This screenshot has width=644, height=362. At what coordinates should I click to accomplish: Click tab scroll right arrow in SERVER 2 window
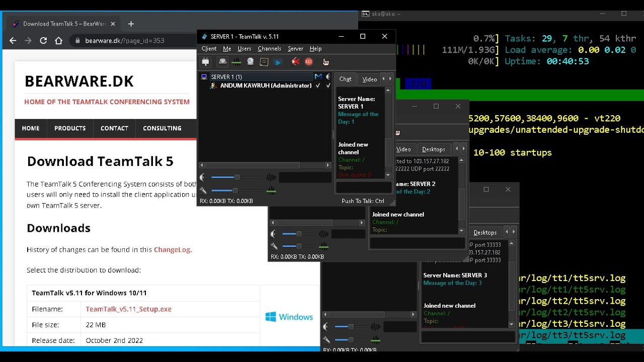pyautogui.click(x=464, y=149)
